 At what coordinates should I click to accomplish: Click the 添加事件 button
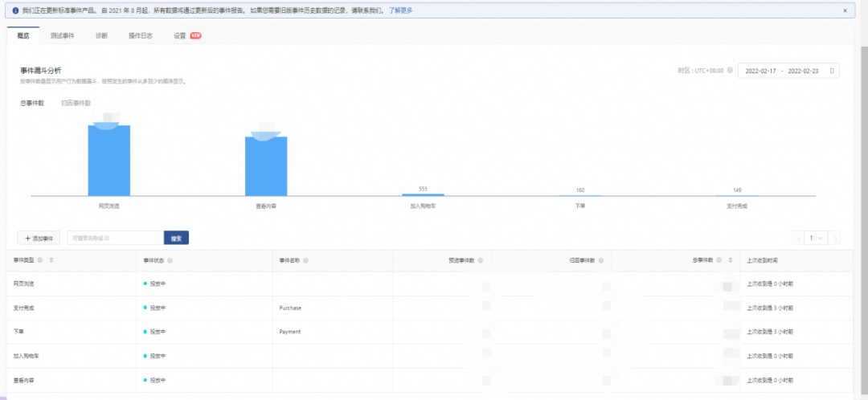(39, 238)
